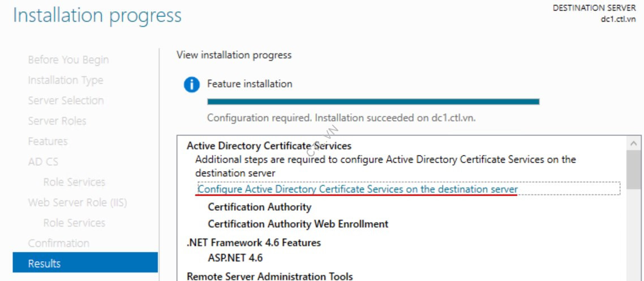This screenshot has height=281, width=644.
Task: Select Web Server Role (IIS) step
Action: [x=77, y=203]
